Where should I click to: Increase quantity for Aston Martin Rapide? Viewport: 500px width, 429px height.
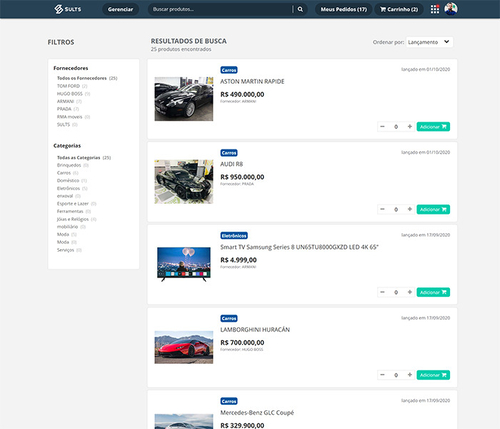pyautogui.click(x=410, y=127)
